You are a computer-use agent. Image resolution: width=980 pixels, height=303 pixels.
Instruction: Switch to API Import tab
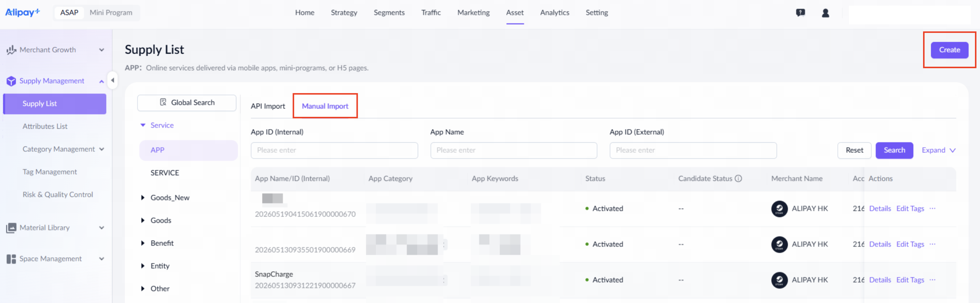click(268, 106)
